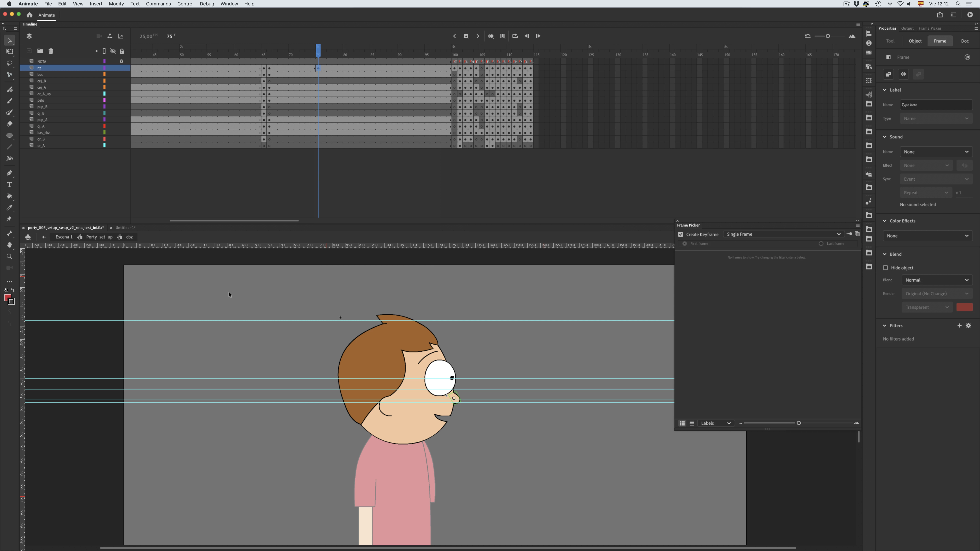Open the Modify menu
This screenshot has height=551, width=980.
pos(116,4)
